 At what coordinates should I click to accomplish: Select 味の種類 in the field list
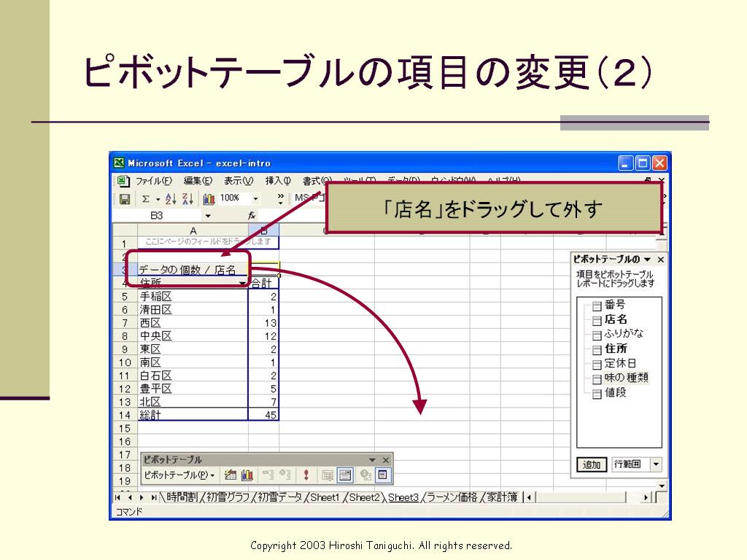pyautogui.click(x=626, y=378)
